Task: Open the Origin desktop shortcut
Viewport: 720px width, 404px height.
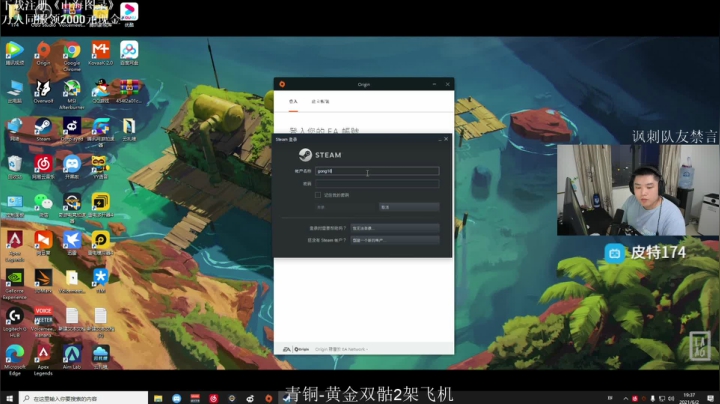Action: tap(43, 53)
